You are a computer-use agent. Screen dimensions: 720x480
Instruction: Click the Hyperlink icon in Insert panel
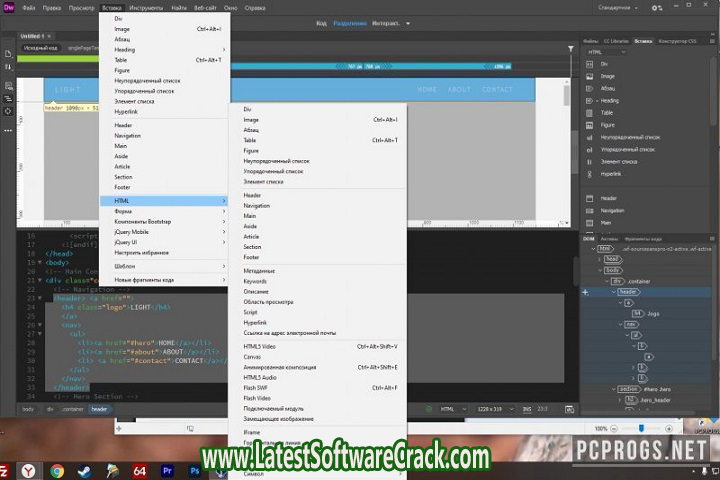pyautogui.click(x=589, y=172)
